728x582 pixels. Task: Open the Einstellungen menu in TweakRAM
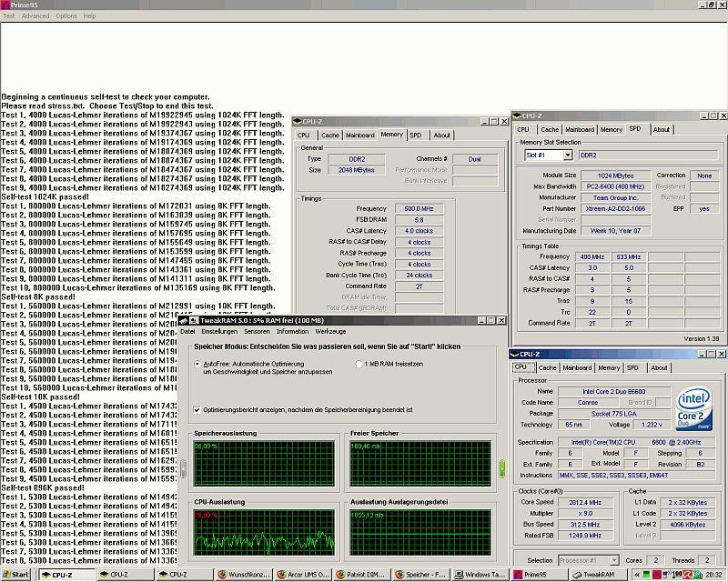[219, 331]
